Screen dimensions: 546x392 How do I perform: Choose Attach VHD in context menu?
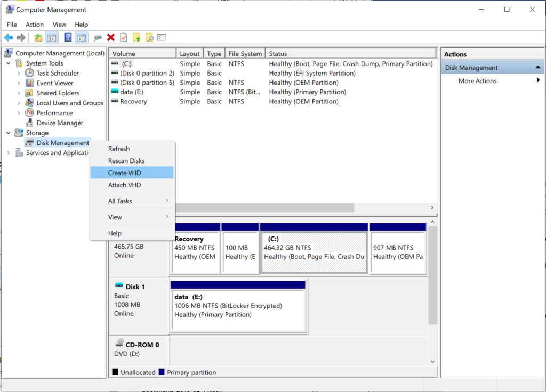[125, 185]
